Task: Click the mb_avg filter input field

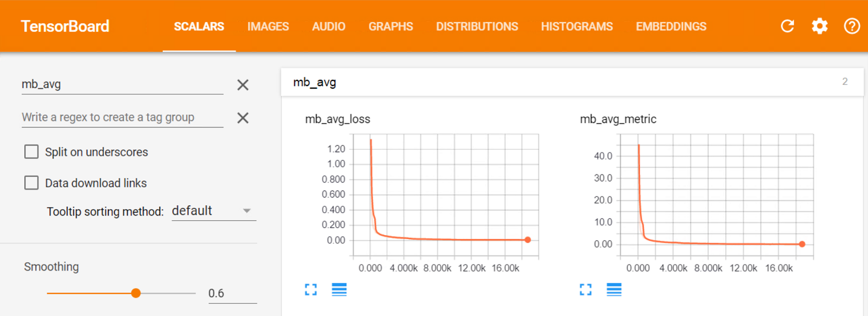Action: pos(122,84)
